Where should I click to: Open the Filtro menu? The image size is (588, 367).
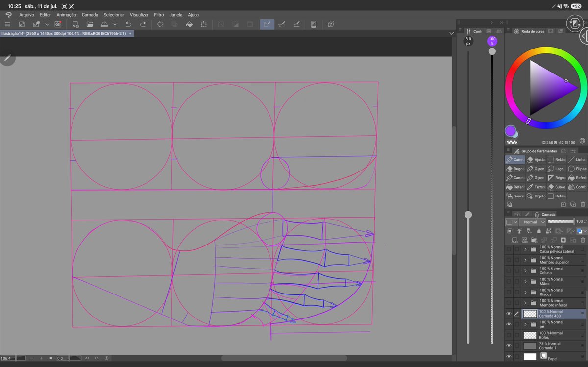click(x=159, y=15)
